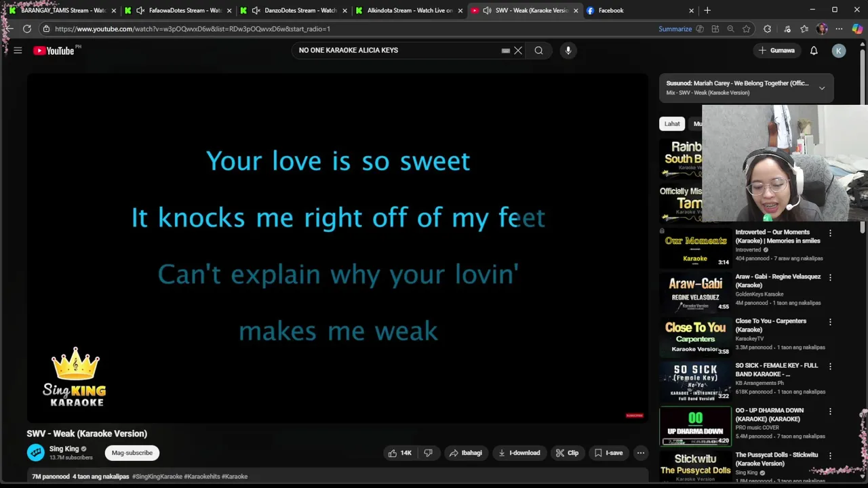Screen dimensions: 868x488
Task: Play OO Up Dharma Down thumbnail
Action: pos(695,426)
